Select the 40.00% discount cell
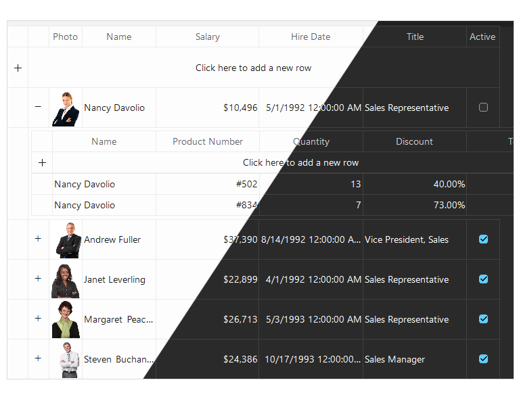The width and height of the screenshot is (521, 420). (x=415, y=184)
